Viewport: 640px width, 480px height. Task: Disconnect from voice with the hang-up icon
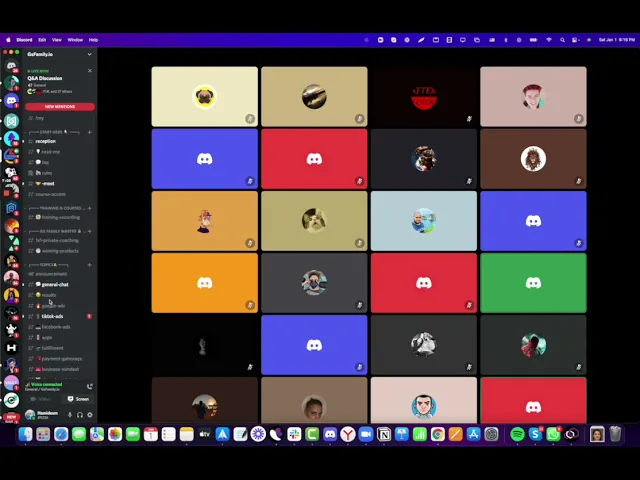(90, 386)
